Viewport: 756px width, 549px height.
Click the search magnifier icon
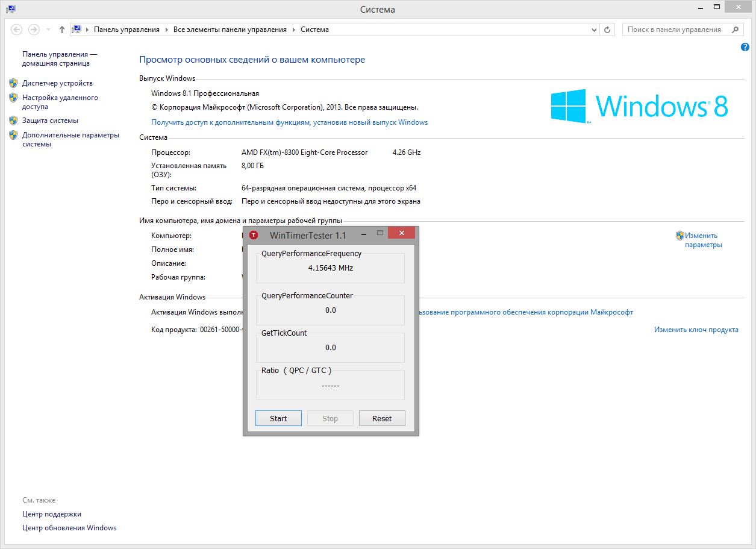pos(735,30)
